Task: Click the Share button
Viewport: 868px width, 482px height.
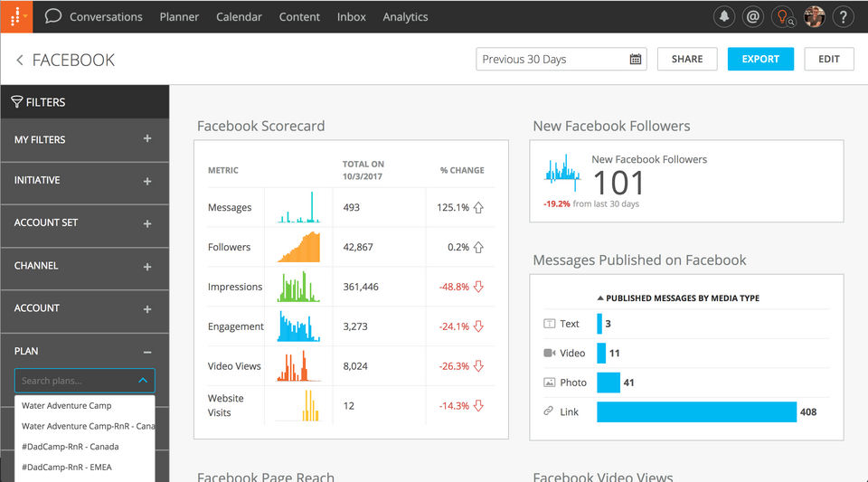Action: (687, 59)
